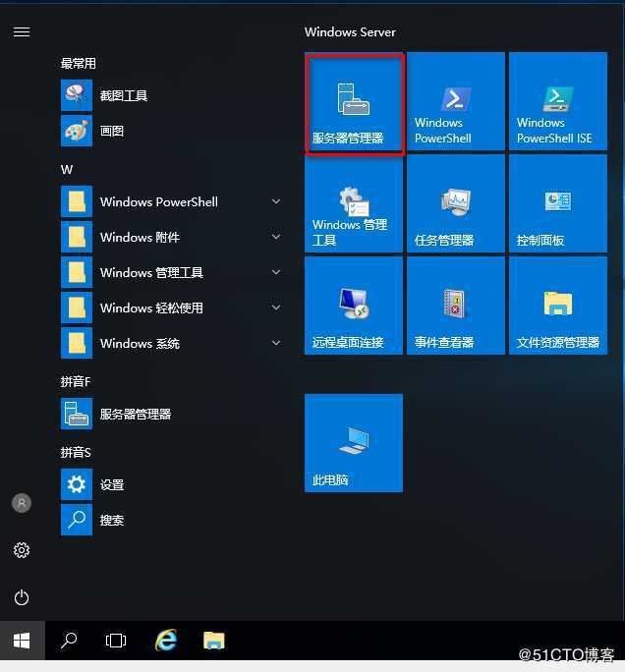Viewport: 625px width, 672px height.
Task: Open 搜索 from the app list
Action: pyautogui.click(x=171, y=520)
